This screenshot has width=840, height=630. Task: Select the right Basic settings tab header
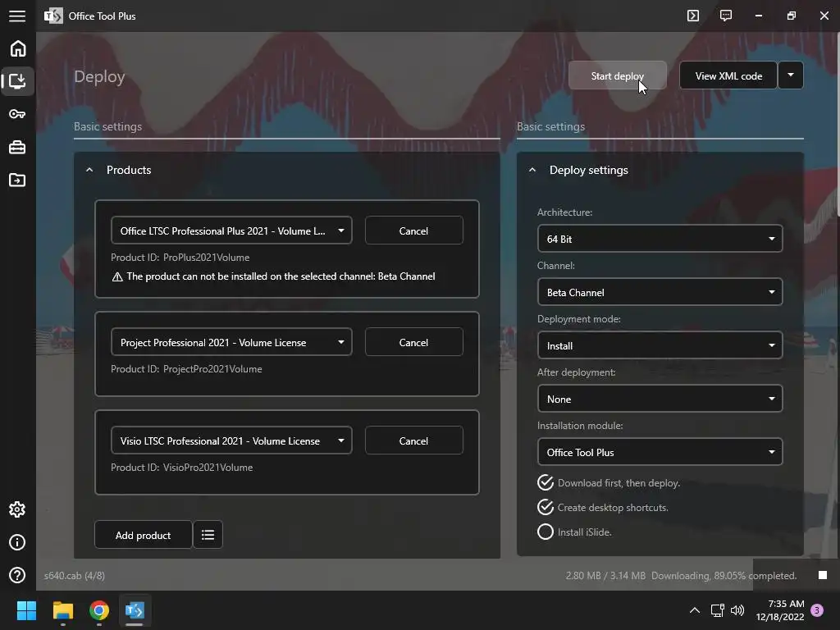550,126
